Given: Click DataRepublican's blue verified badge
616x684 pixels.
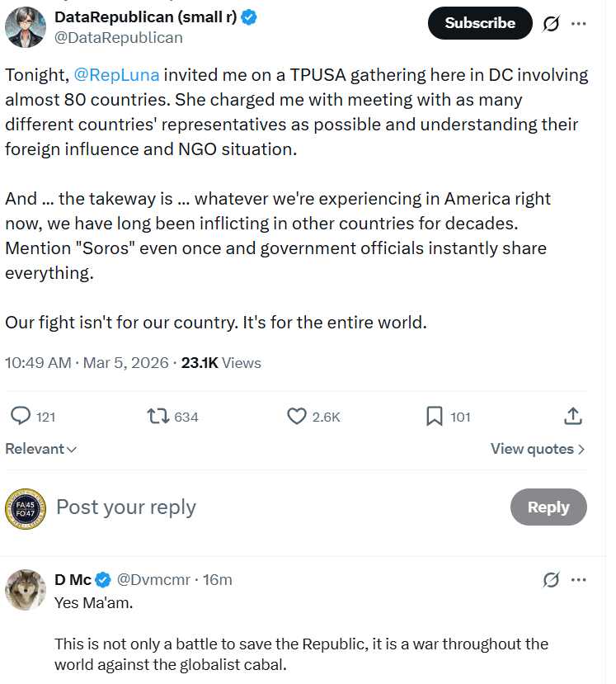Looking at the screenshot, I should 247,17.
